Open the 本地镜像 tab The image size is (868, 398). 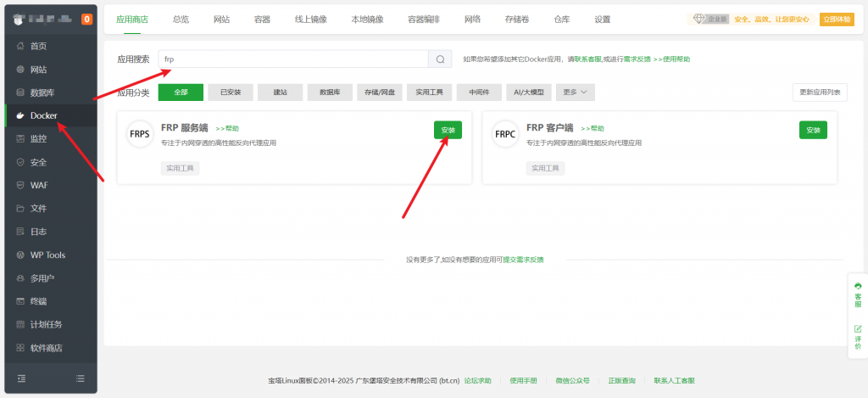tap(367, 19)
